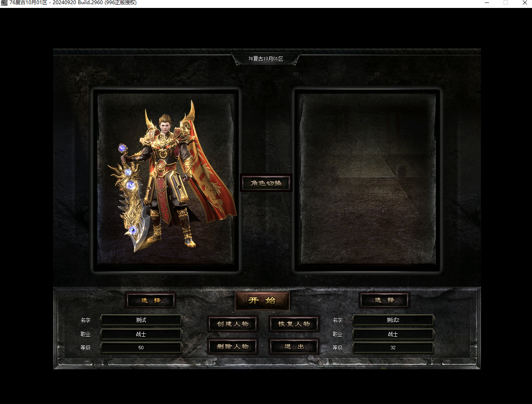The width and height of the screenshot is (532, 404).
Task: Click the right name field showing 测试2
Action: 393,320
